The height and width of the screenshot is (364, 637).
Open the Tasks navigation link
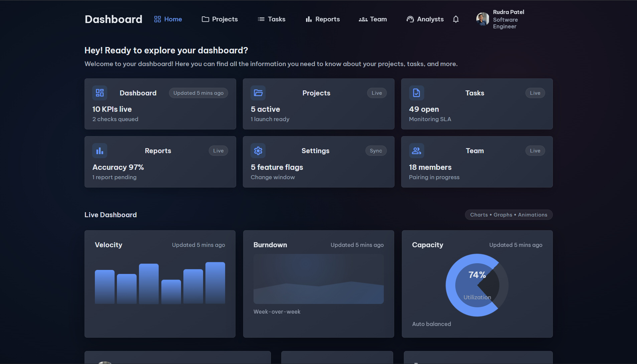click(x=272, y=19)
